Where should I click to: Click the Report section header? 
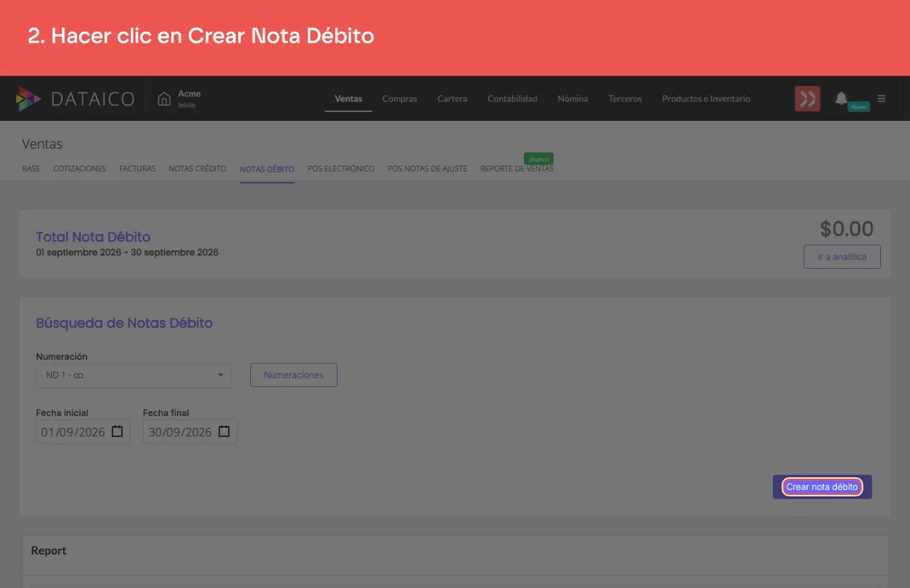pyautogui.click(x=48, y=551)
